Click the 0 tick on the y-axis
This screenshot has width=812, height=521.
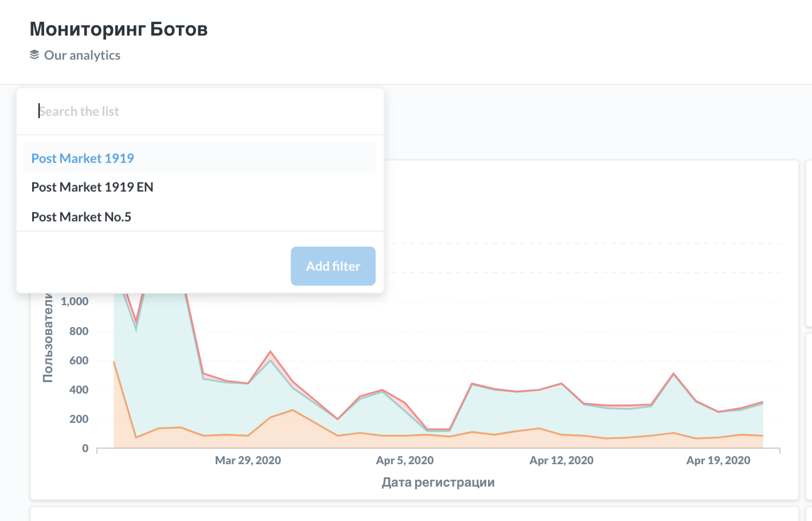tap(84, 448)
